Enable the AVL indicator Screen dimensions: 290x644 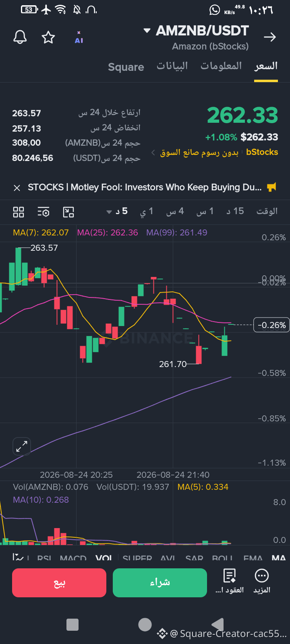pyautogui.click(x=168, y=558)
